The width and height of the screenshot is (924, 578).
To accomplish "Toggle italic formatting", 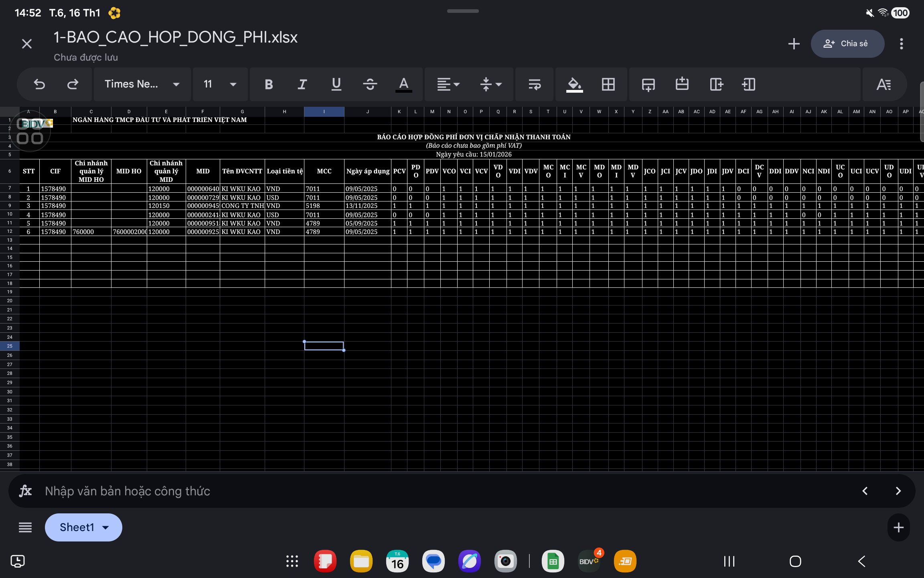I will coord(302,84).
